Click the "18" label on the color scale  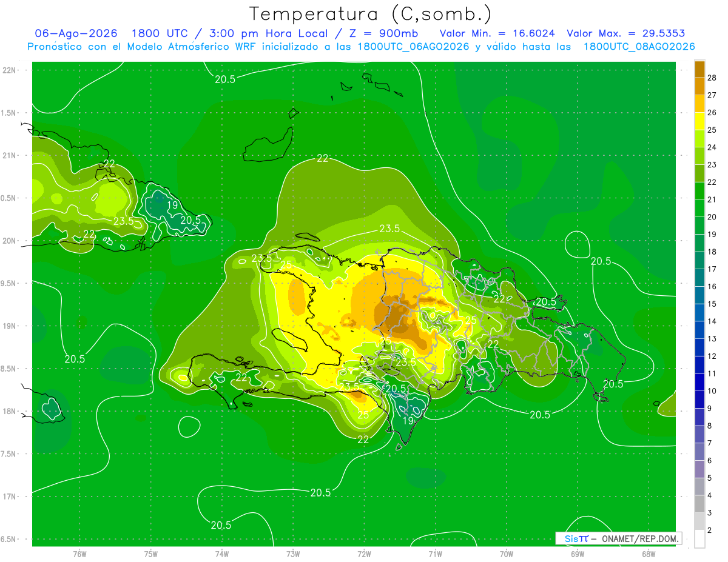click(x=712, y=252)
